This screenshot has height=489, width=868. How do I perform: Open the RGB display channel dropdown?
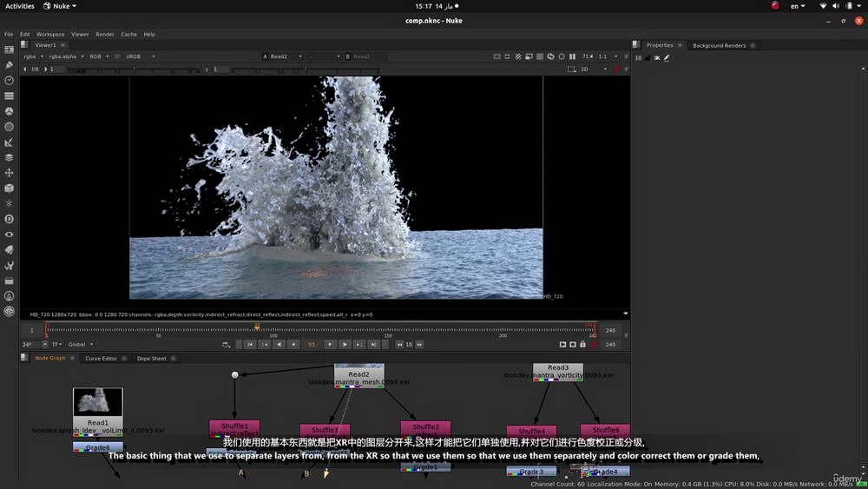click(x=99, y=56)
